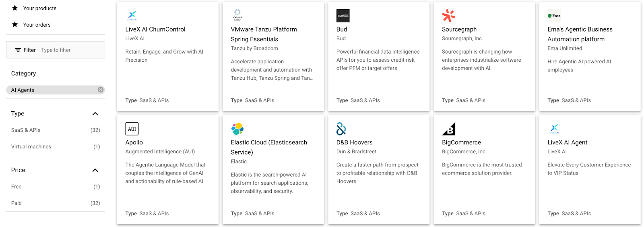Click the Elastic Cloud colorful logo
Viewport: 644px width, 227px height.
(237, 129)
